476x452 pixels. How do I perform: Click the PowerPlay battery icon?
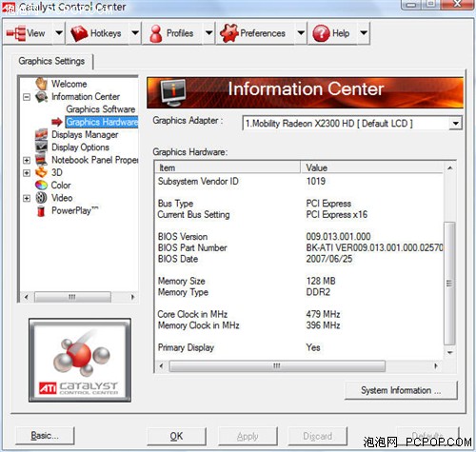pyautogui.click(x=41, y=211)
